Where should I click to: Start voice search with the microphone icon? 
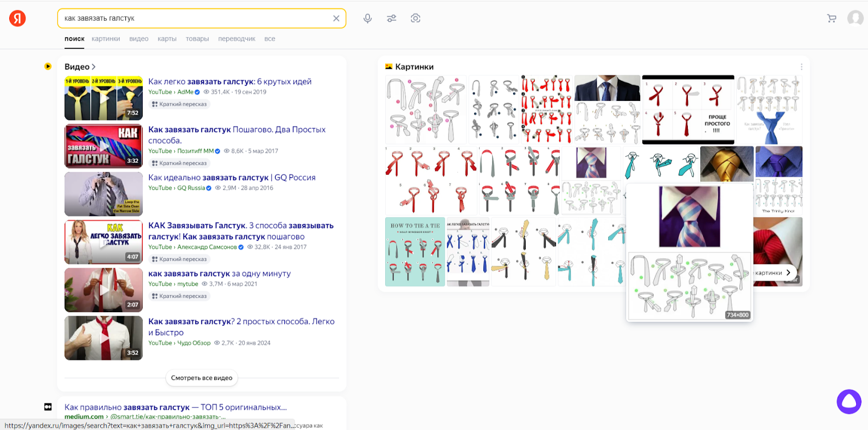tap(368, 18)
